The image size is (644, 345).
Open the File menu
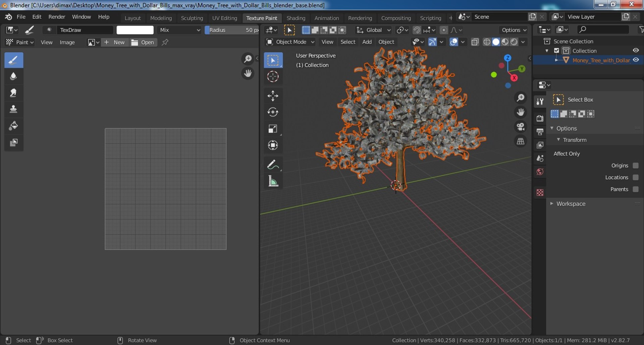tap(21, 17)
